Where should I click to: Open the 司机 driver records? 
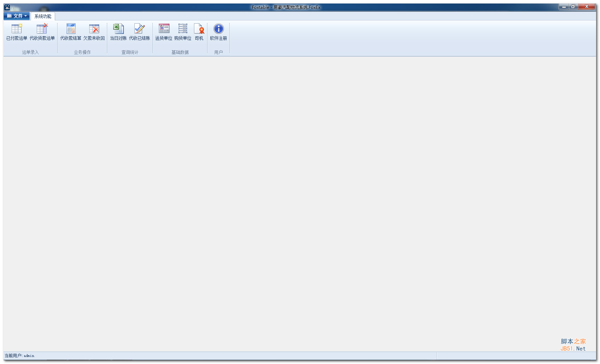(x=199, y=32)
